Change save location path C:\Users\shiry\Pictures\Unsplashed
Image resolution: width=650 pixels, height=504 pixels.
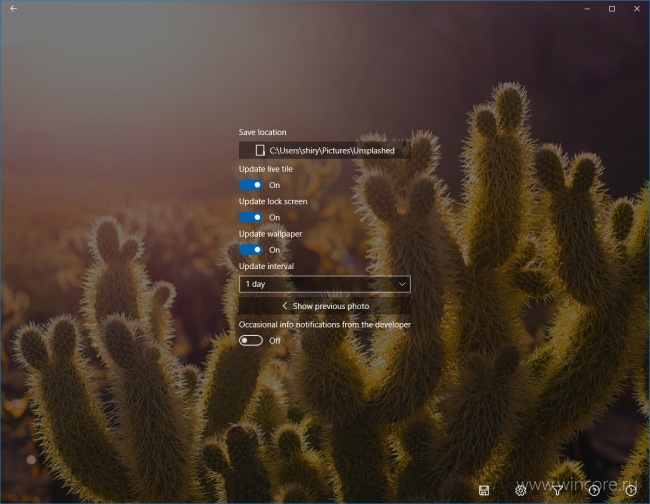point(325,150)
